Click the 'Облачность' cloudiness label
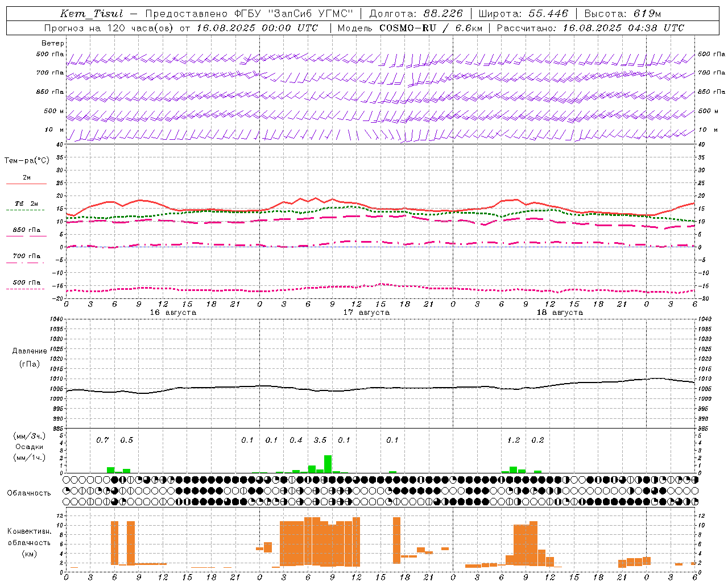 point(29,493)
